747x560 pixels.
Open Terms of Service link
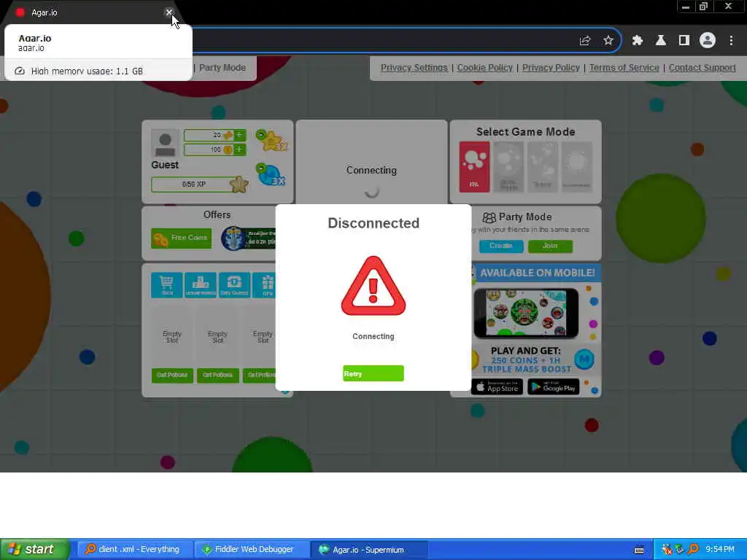click(x=624, y=68)
